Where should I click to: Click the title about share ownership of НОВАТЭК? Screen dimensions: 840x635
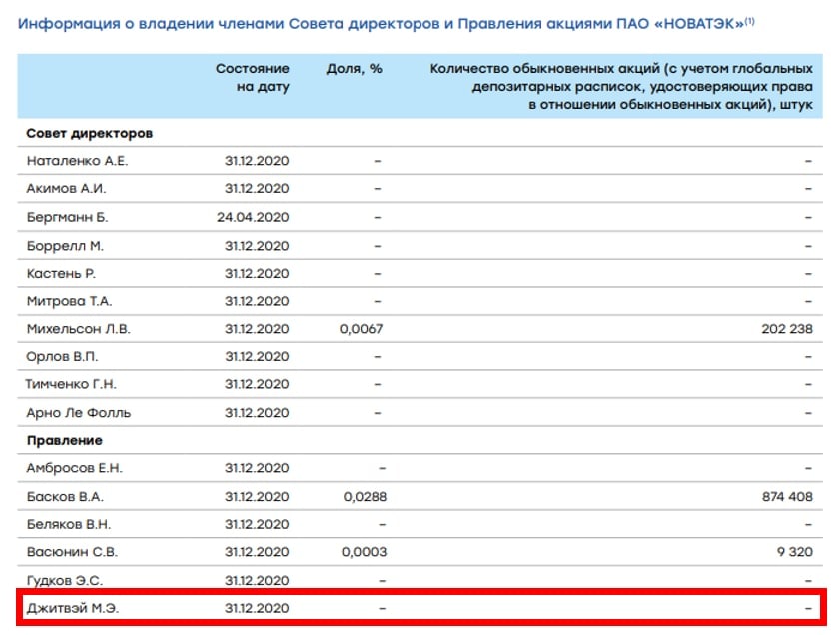coord(386,24)
